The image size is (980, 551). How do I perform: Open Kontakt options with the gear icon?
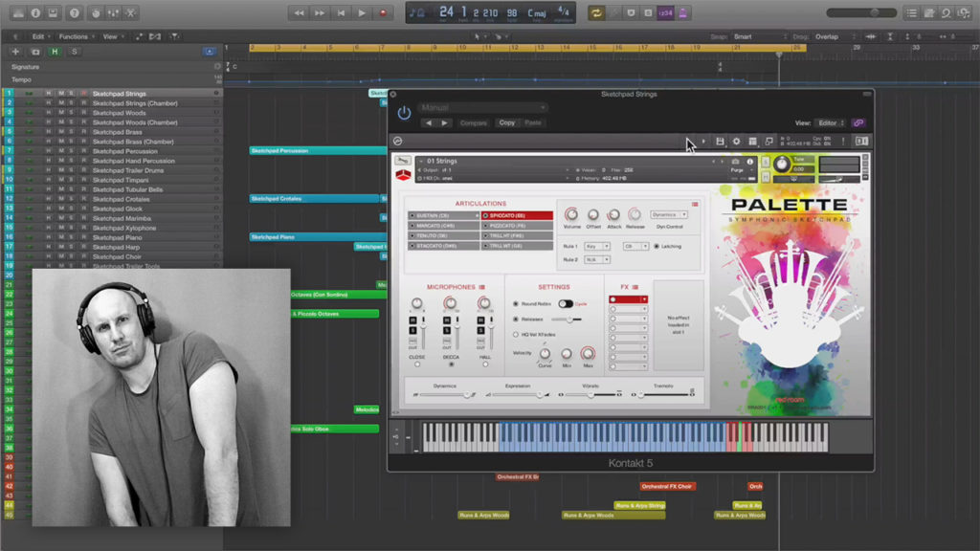click(x=736, y=142)
